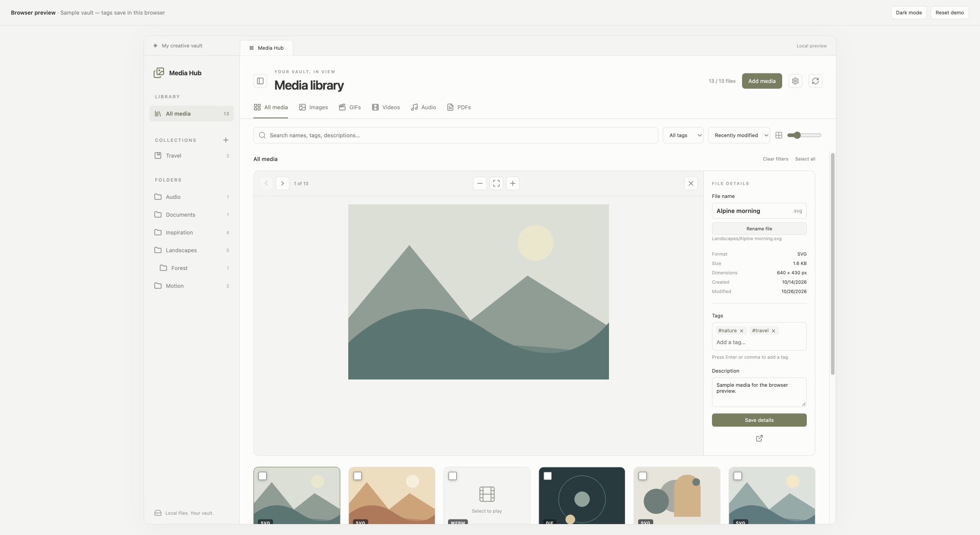This screenshot has width=980, height=535.
Task: Open the Audio folder
Action: click(191, 197)
